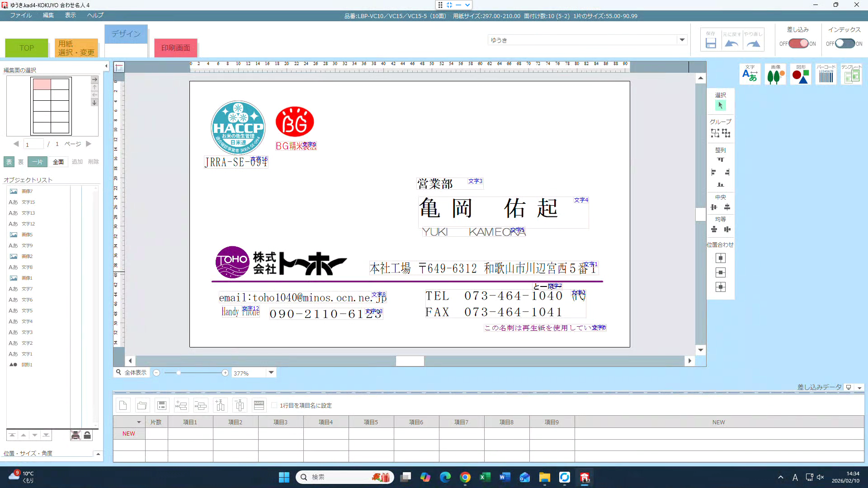
Task: Open the 文字 (text) insert tool
Action: click(750, 74)
